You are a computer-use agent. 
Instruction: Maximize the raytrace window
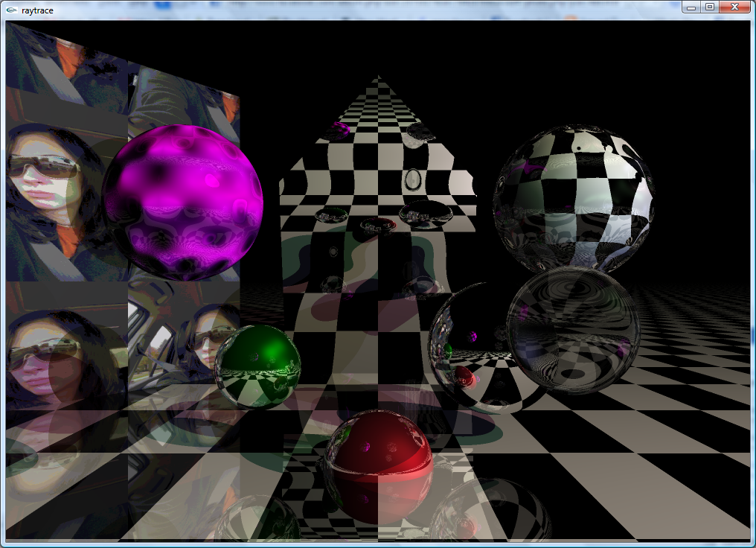tap(710, 7)
